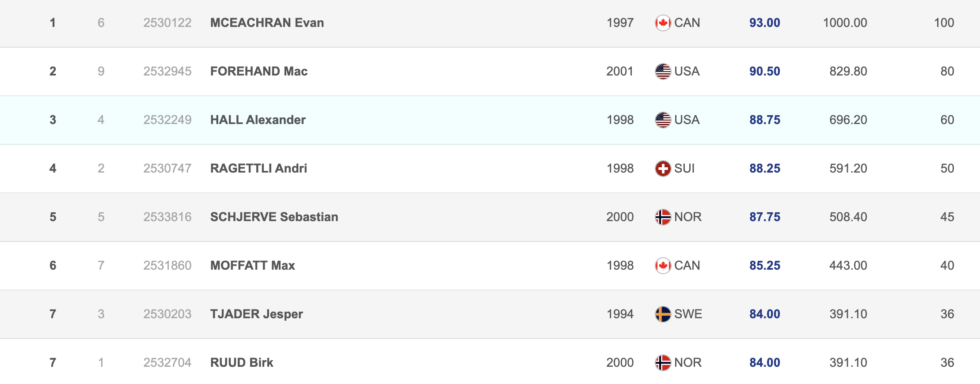This screenshot has height=384, width=980.
Task: Click Swiss flag icon next to SUI
Action: [x=663, y=169]
